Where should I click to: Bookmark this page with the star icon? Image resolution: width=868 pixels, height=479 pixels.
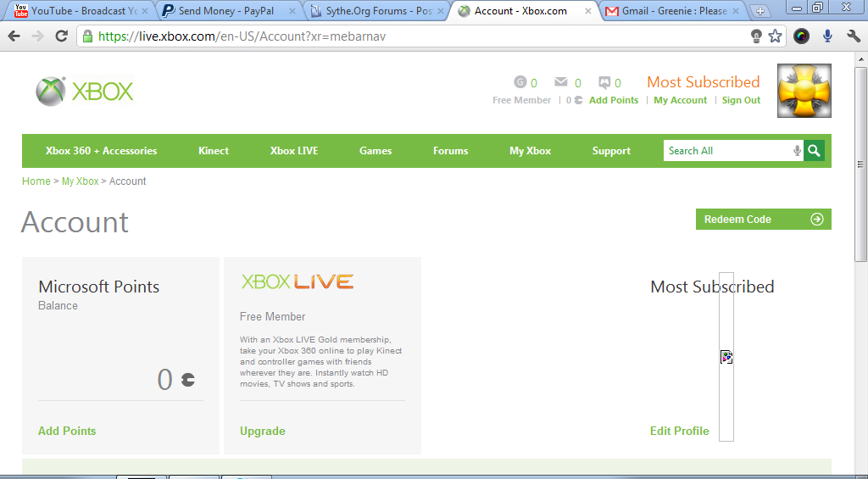click(775, 36)
